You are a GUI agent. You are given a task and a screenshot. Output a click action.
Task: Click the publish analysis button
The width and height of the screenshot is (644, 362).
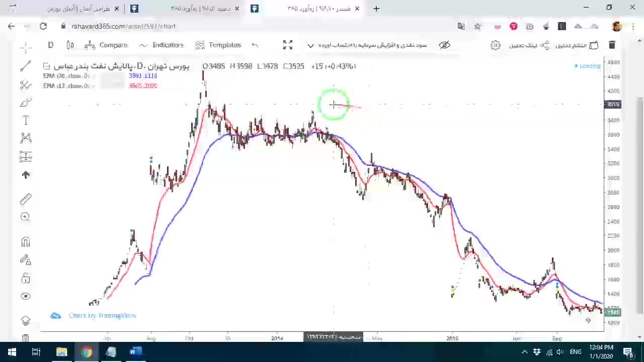(577, 45)
